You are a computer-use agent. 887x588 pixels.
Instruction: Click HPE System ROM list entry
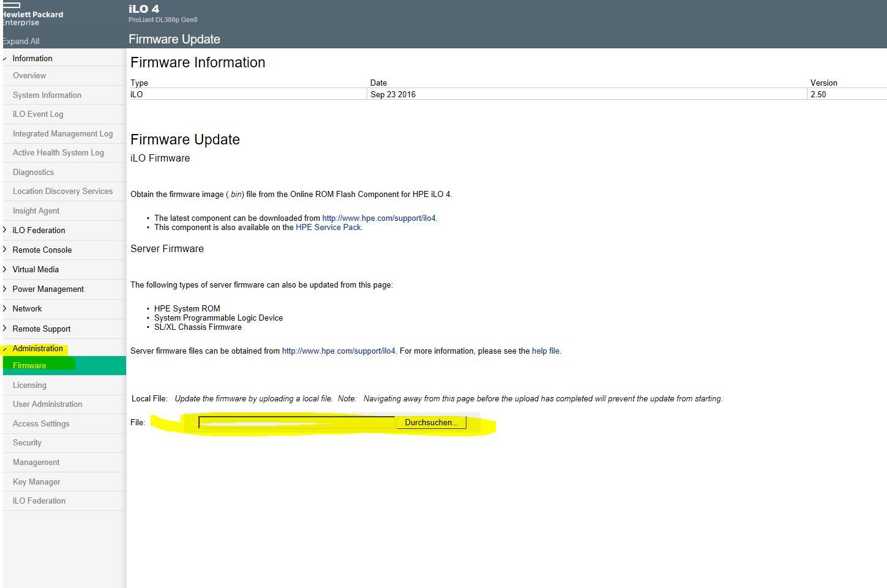pos(187,308)
